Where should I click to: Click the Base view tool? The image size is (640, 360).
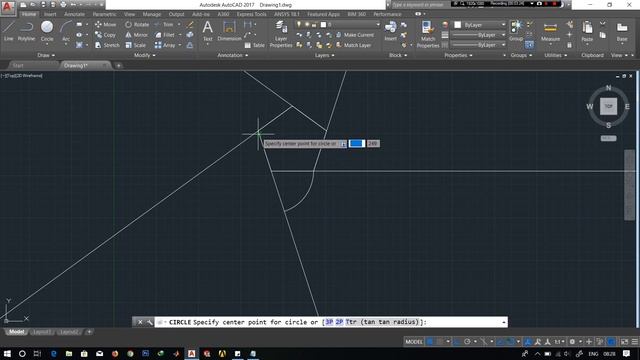pyautogui.click(x=622, y=31)
